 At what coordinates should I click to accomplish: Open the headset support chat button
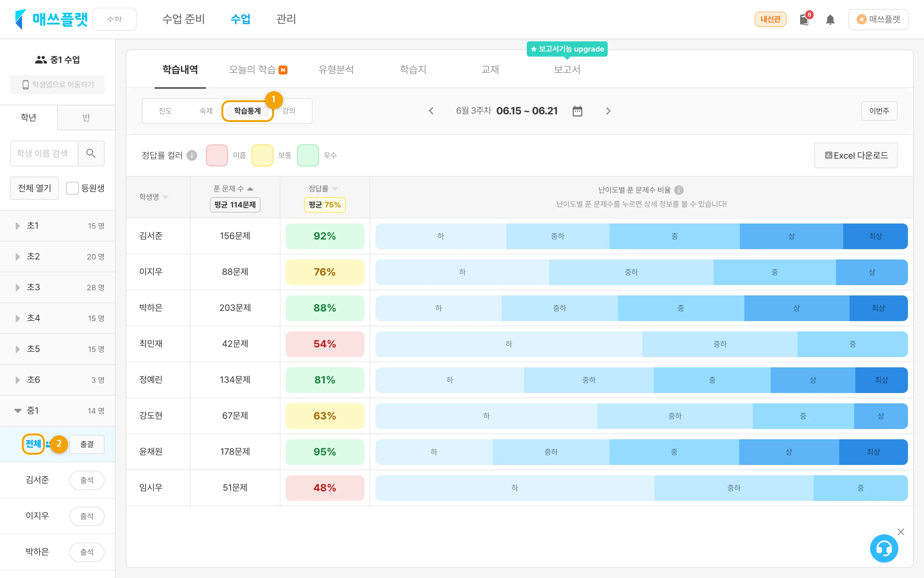(884, 548)
